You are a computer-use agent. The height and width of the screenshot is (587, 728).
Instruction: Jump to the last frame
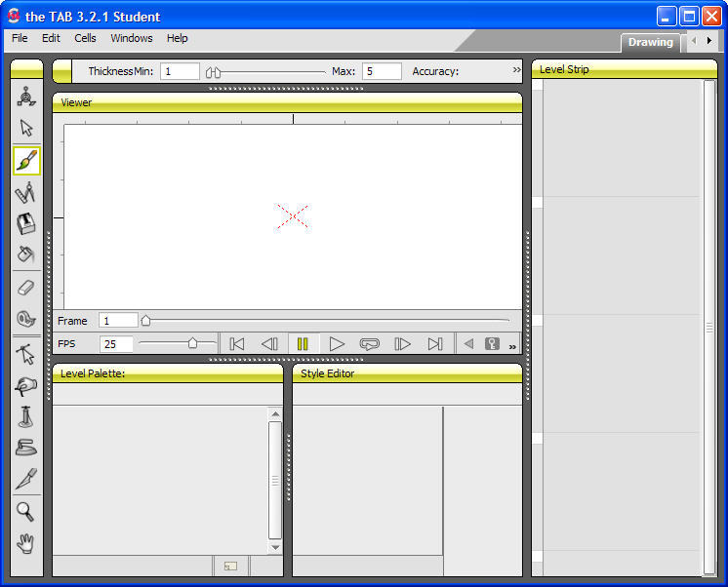435,344
